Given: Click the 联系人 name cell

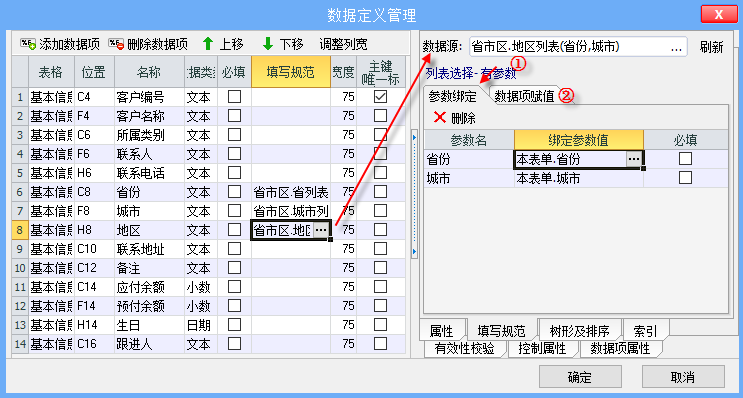Looking at the screenshot, I should point(149,154).
